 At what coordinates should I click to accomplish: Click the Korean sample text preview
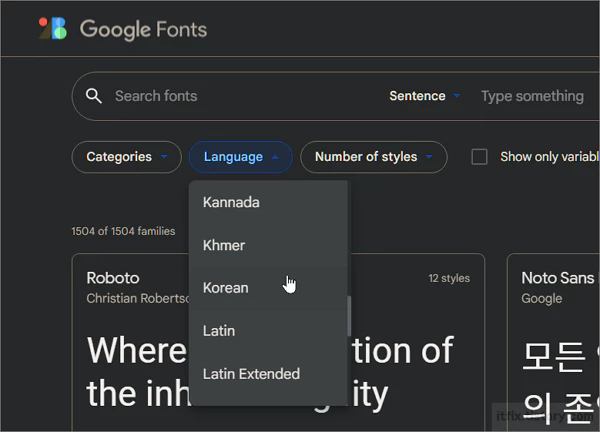pos(560,383)
